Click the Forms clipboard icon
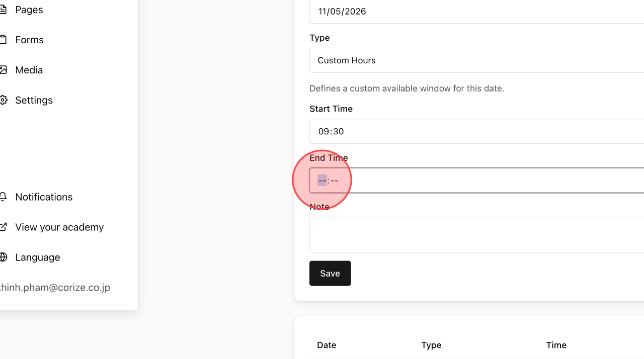This screenshot has height=359, width=644. (x=3, y=40)
